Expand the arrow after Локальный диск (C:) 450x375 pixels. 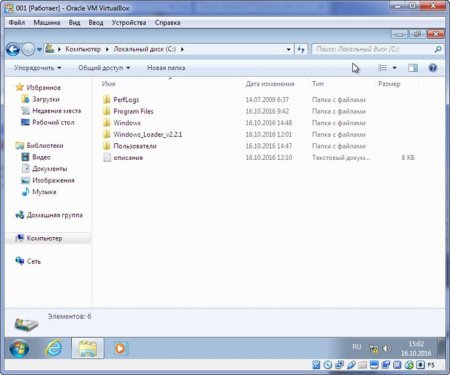182,49
